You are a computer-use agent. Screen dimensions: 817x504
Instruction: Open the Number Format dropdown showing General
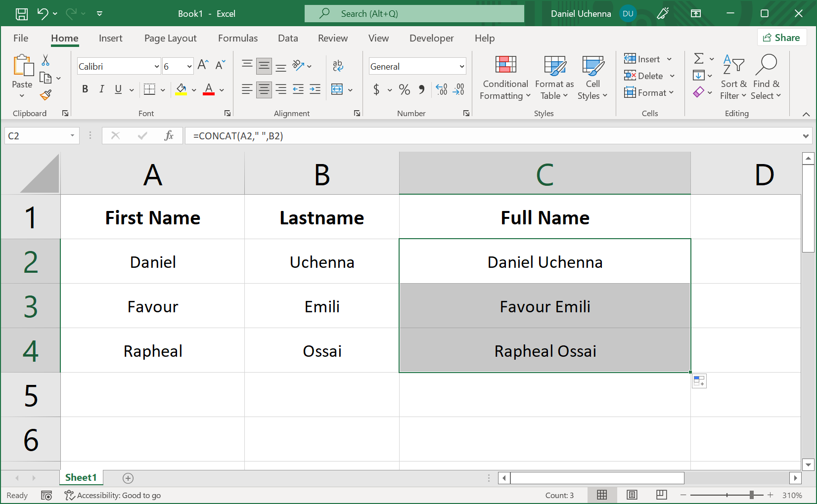417,66
